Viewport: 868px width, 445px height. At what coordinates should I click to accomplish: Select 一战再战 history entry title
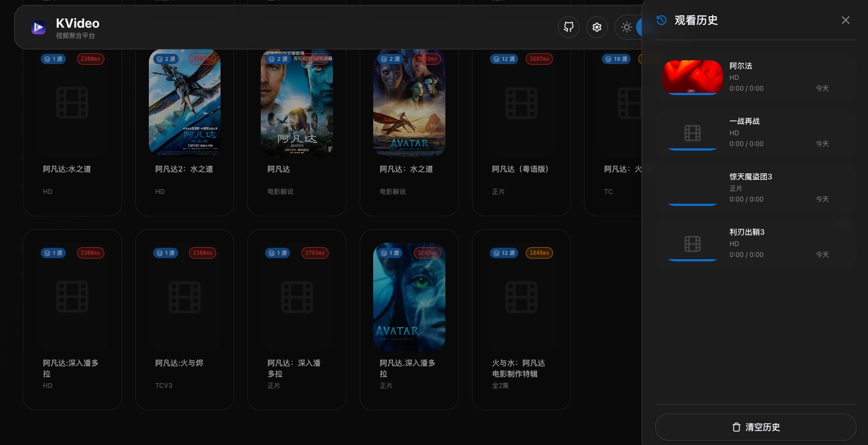[745, 121]
